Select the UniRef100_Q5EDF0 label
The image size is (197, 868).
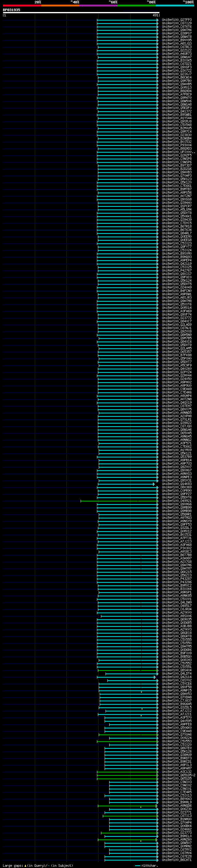[x=176, y=108]
